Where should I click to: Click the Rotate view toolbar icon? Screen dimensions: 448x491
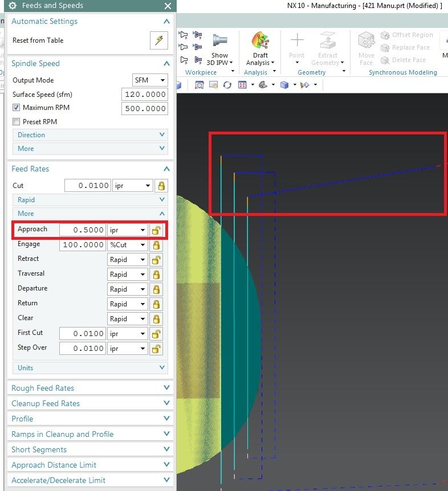click(x=227, y=85)
